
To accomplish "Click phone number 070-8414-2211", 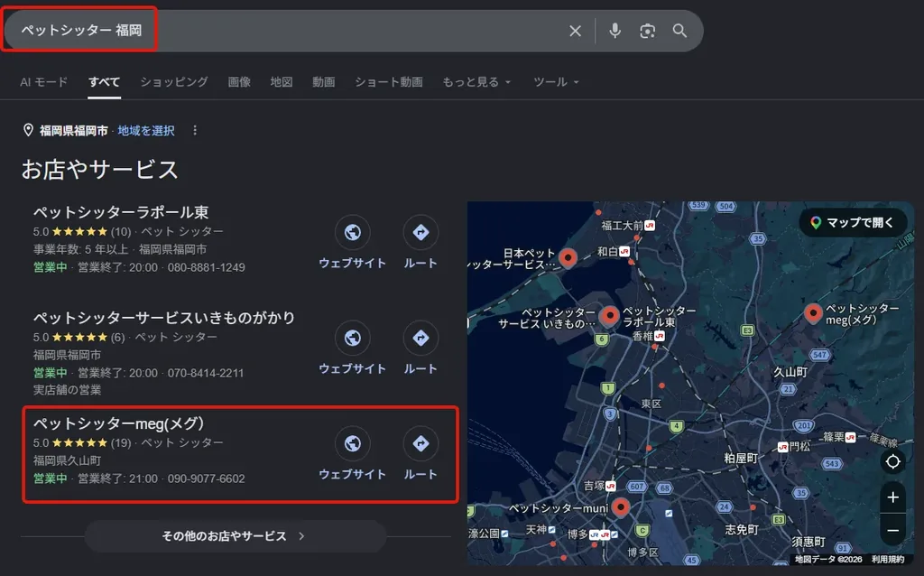I will (205, 373).
